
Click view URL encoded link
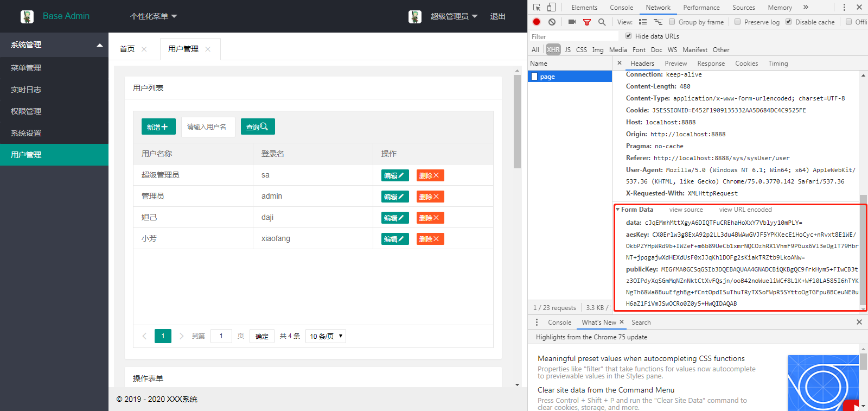coord(745,210)
